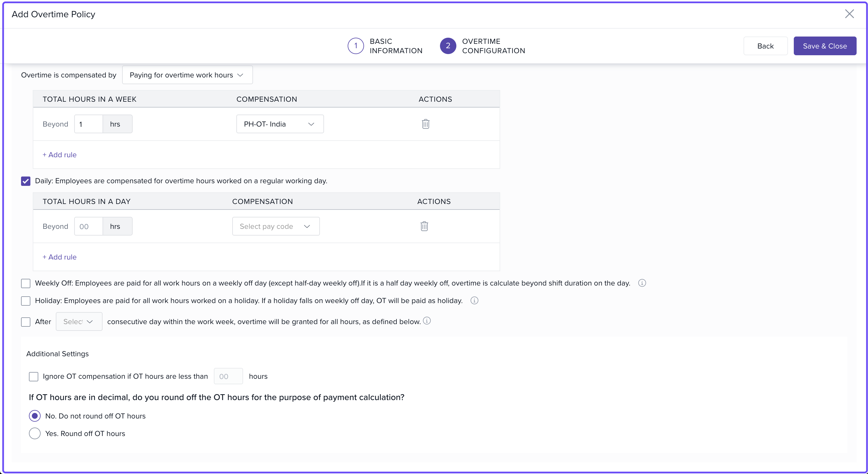Image resolution: width=868 pixels, height=474 pixels.
Task: Enable the Weekly Off overtime checkbox
Action: click(x=26, y=283)
